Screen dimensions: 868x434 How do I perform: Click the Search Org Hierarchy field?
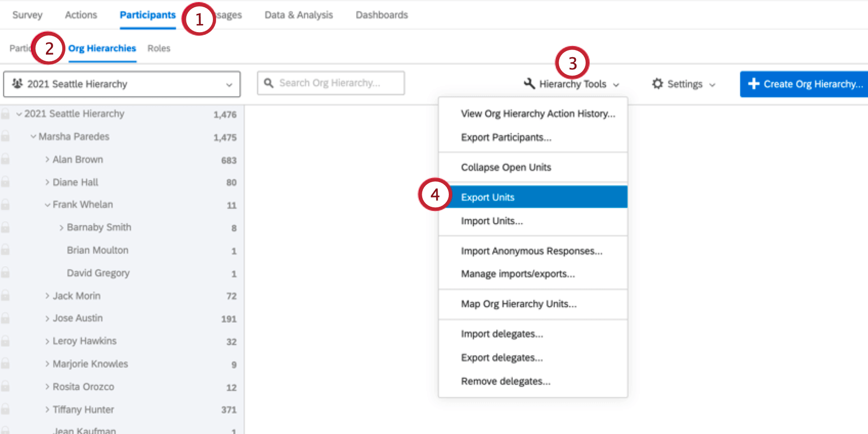click(x=337, y=83)
